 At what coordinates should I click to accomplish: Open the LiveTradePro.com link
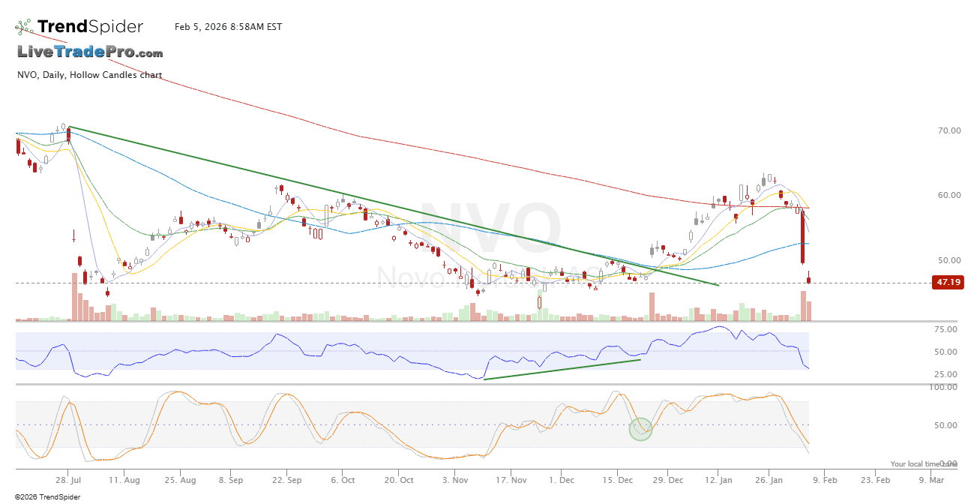tap(90, 52)
